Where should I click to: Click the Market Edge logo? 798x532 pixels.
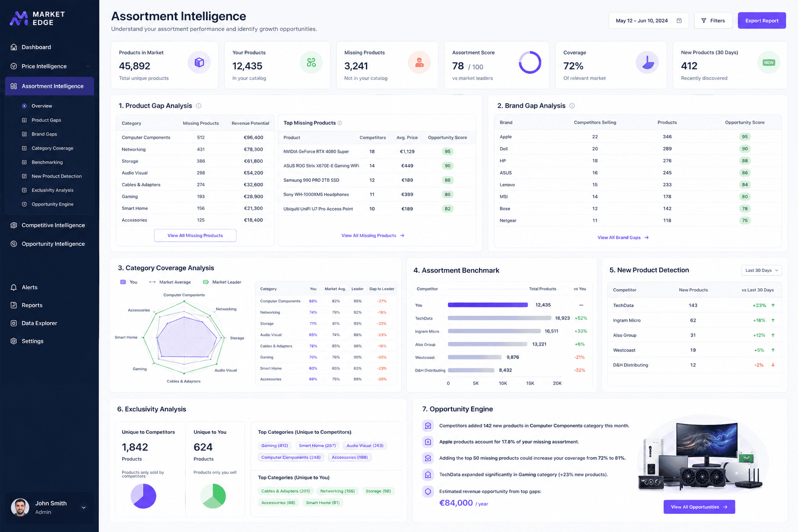pos(37,18)
